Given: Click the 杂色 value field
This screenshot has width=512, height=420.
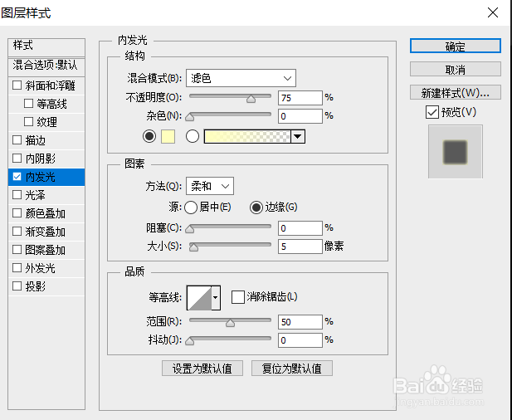Looking at the screenshot, I should 300,116.
